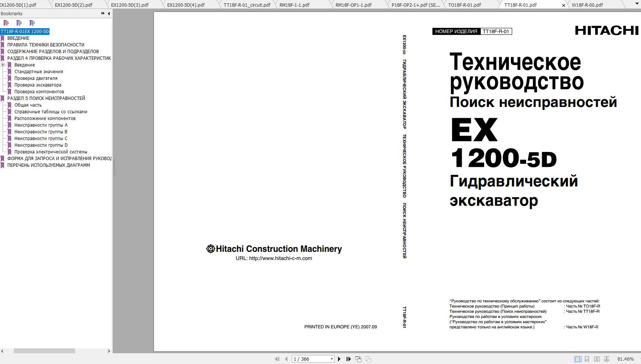The width and height of the screenshot is (641, 364).
Task: Expand the Введение bookmark node
Action: tap(3, 65)
